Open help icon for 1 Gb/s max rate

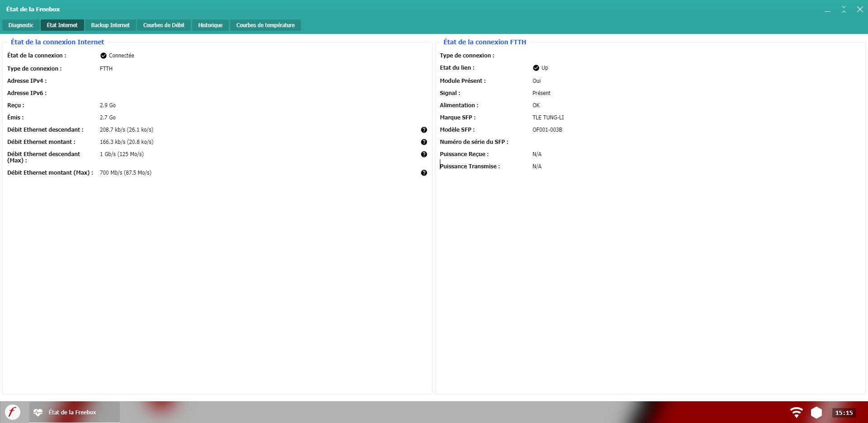(x=424, y=154)
